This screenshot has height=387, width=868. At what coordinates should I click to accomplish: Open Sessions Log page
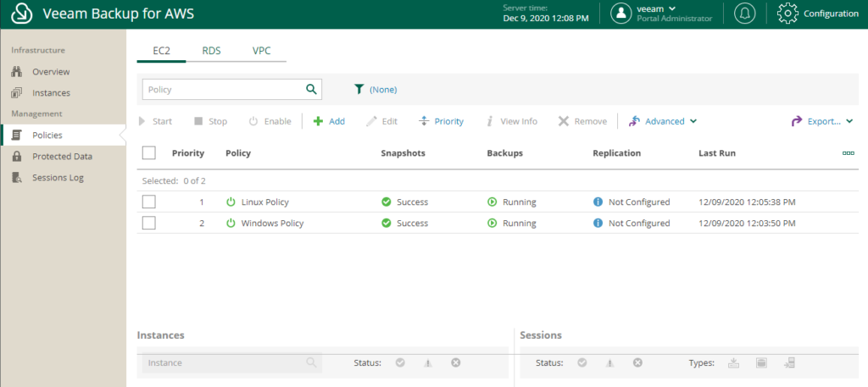[x=58, y=178]
